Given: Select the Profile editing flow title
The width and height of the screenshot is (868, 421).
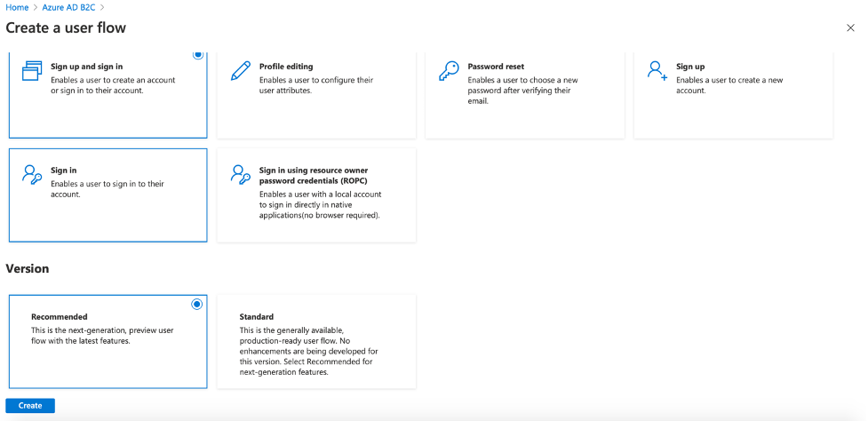Looking at the screenshot, I should pyautogui.click(x=286, y=67).
